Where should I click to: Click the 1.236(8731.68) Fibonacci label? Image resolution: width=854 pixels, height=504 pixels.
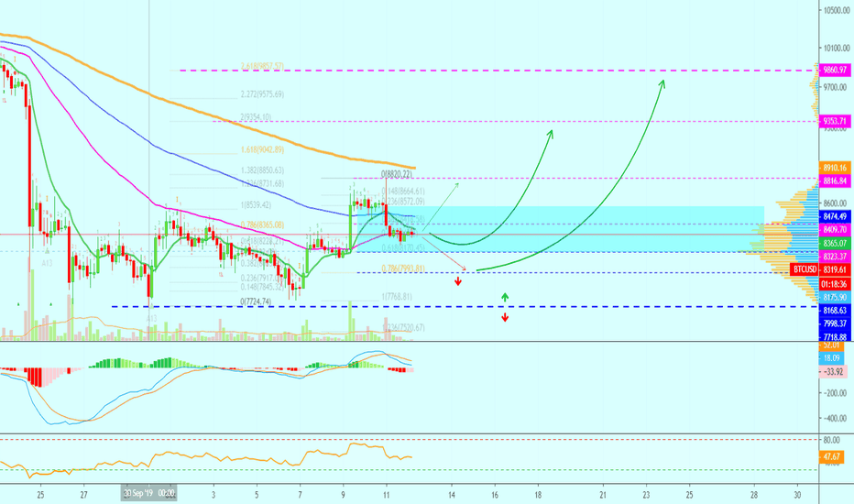262,183
